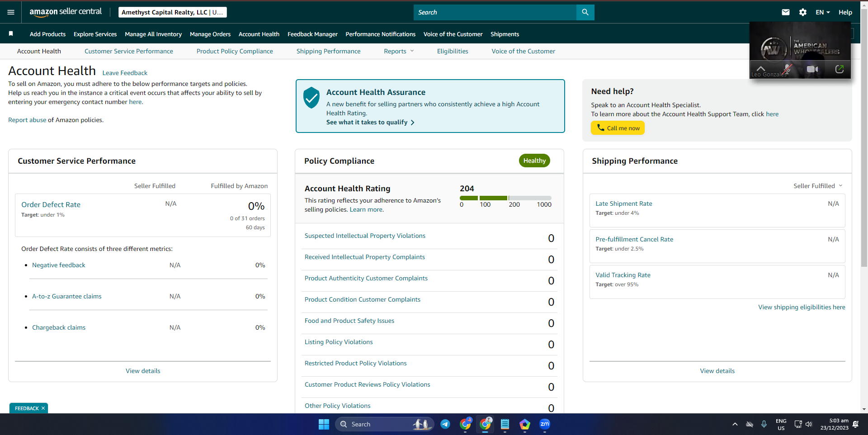Click the Help link in header
868x435 pixels.
(845, 12)
